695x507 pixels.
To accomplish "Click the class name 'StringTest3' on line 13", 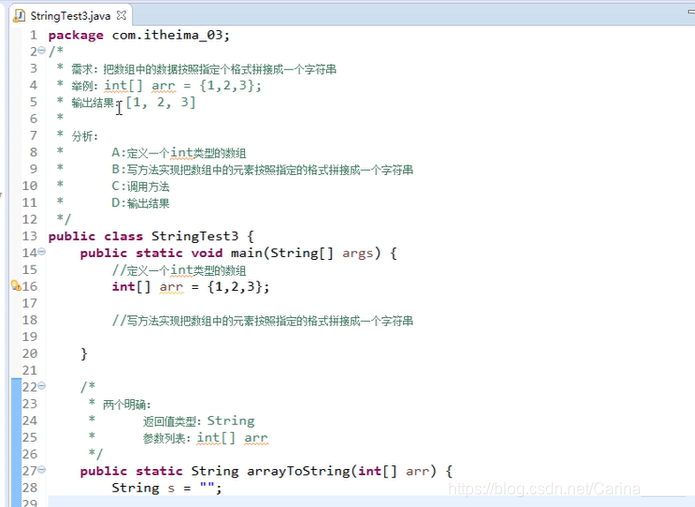I will pos(195,236).
